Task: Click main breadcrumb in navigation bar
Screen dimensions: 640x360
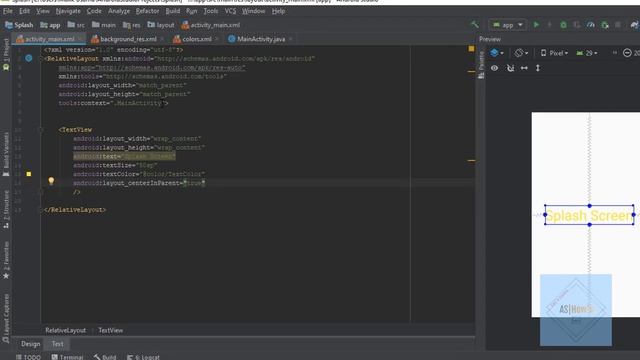Action: [x=104, y=25]
